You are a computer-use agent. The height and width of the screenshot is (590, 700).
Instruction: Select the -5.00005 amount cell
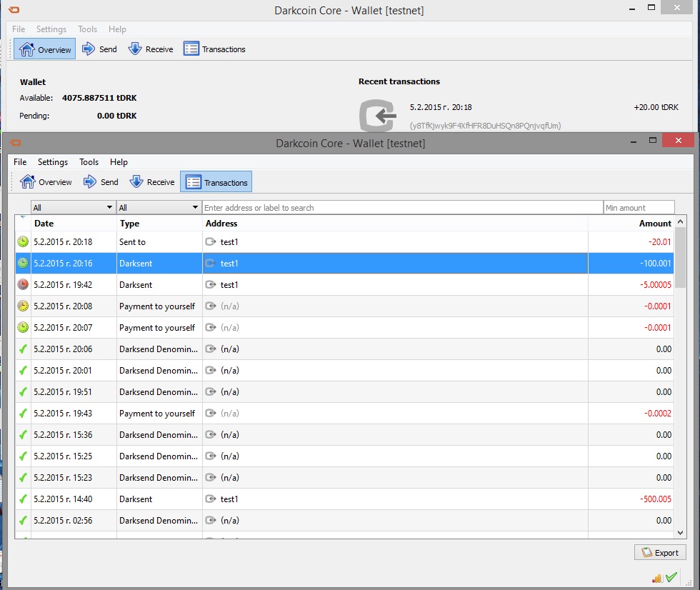pos(631,285)
